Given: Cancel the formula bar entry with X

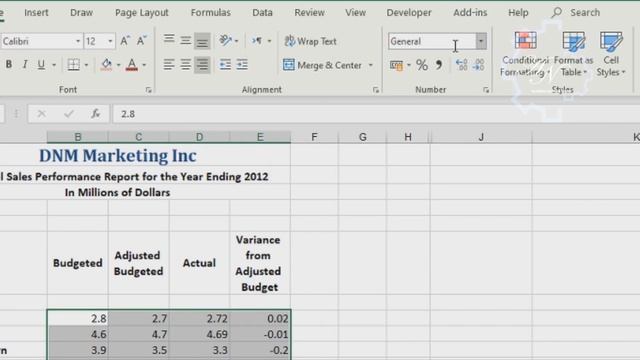Looking at the screenshot, I should click(41, 114).
